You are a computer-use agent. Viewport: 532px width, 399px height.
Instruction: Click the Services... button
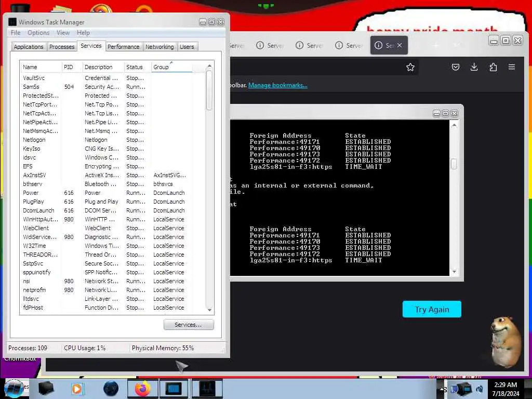189,325
